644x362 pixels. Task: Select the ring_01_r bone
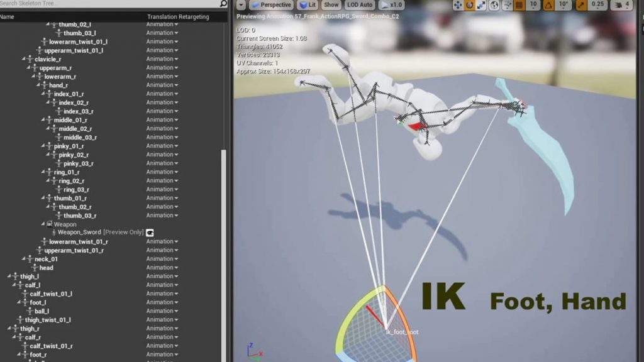[x=66, y=172]
